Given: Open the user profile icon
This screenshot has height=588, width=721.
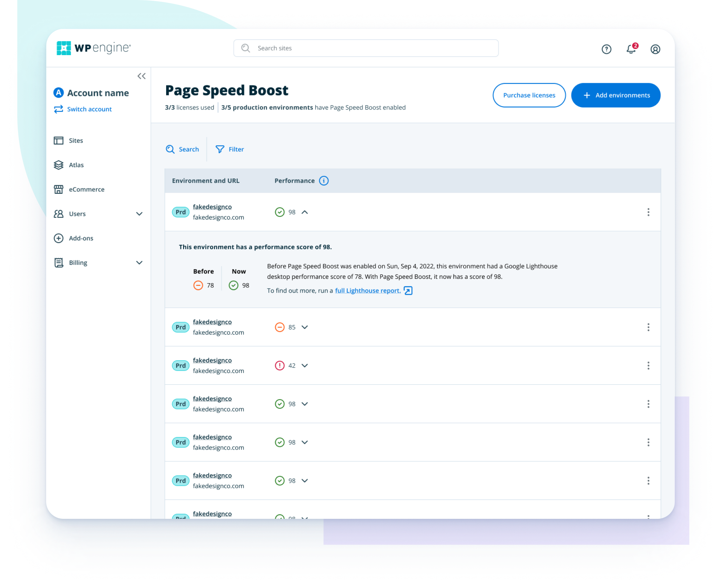Looking at the screenshot, I should (655, 49).
